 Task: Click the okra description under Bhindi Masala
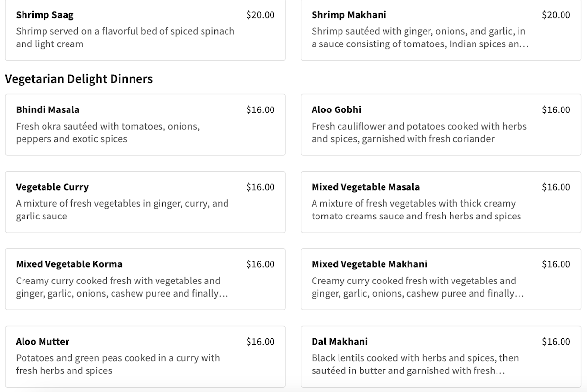click(108, 132)
